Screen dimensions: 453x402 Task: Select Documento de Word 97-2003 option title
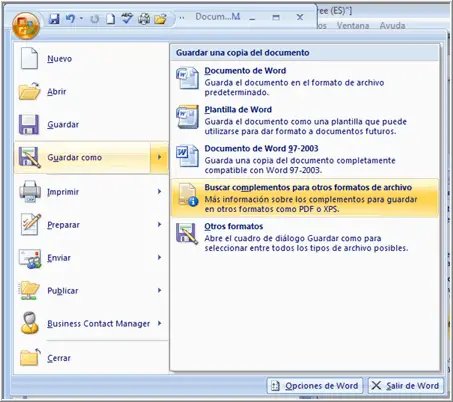[261, 148]
